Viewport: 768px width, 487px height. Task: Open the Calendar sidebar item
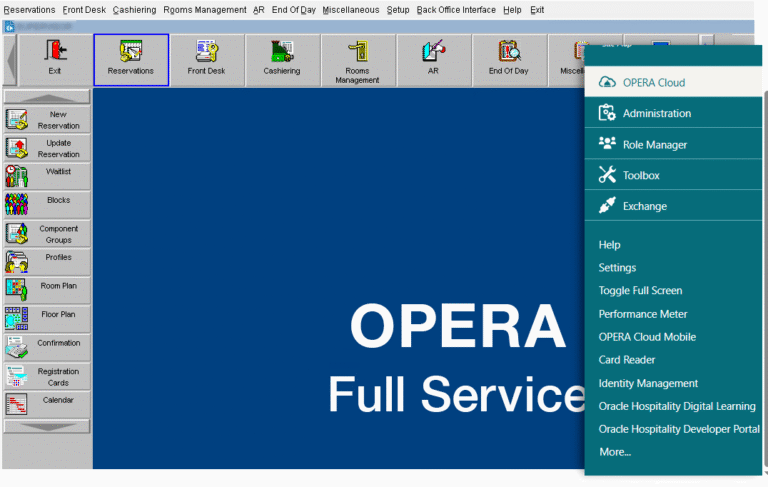(x=47, y=405)
